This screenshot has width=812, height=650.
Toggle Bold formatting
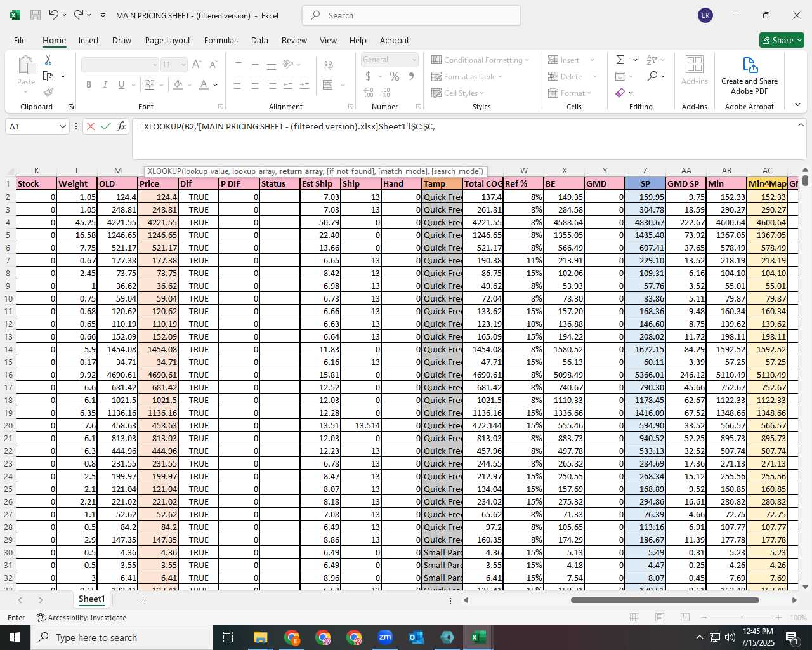point(89,84)
